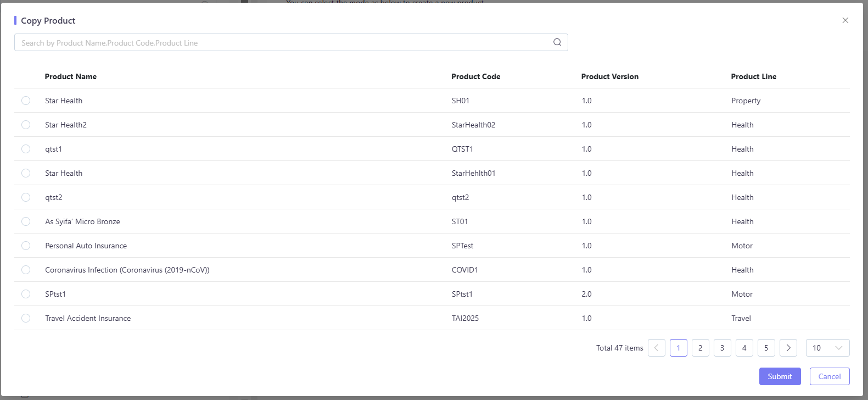Jump to page 3
This screenshot has width=868, height=400.
point(723,348)
